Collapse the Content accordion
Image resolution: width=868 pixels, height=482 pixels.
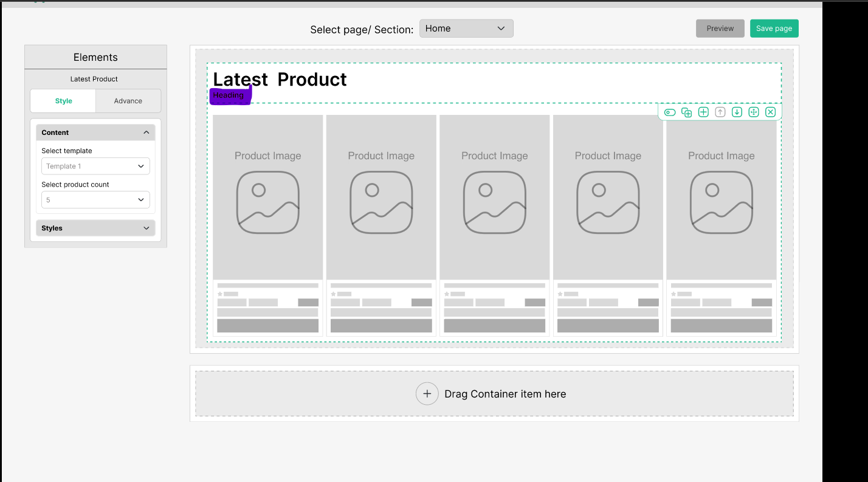pos(95,133)
